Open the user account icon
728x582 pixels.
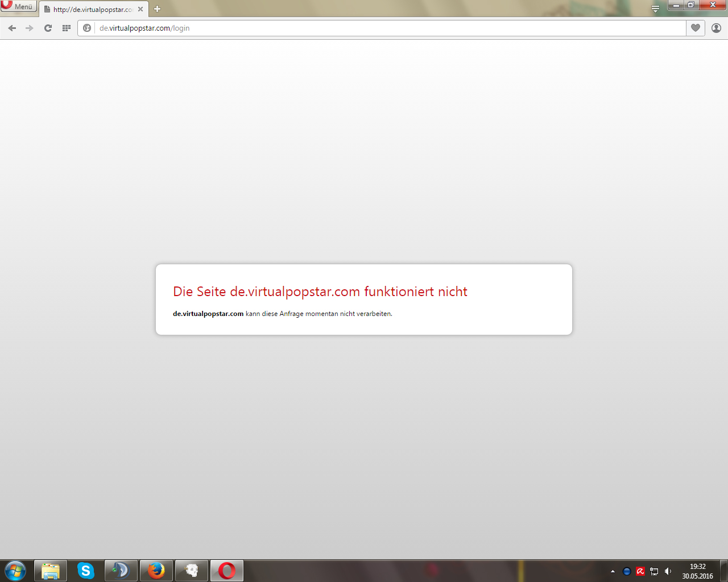(x=716, y=28)
